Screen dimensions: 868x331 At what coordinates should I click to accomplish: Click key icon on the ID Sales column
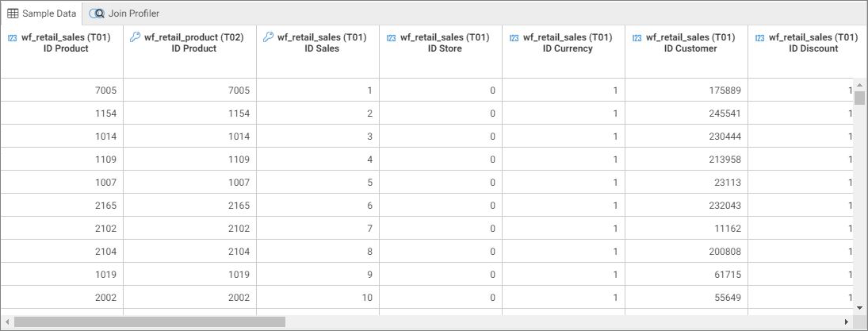click(x=267, y=37)
